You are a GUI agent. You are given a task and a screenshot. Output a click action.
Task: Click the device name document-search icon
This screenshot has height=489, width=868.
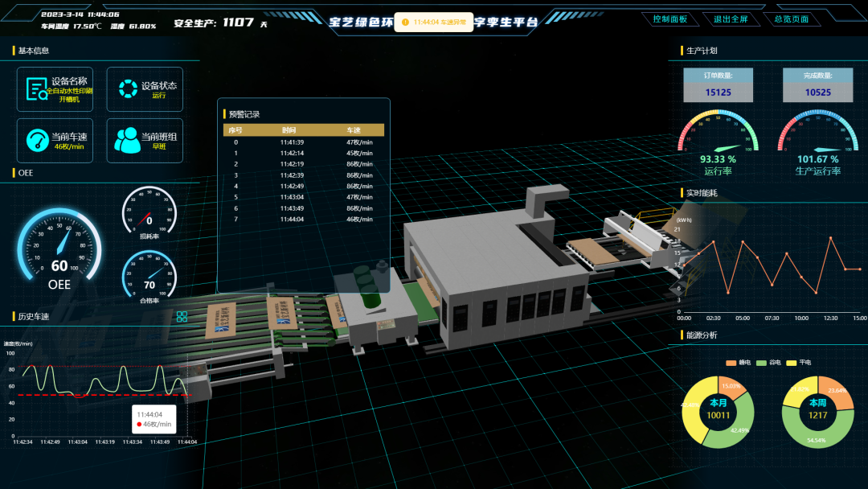[x=36, y=89]
